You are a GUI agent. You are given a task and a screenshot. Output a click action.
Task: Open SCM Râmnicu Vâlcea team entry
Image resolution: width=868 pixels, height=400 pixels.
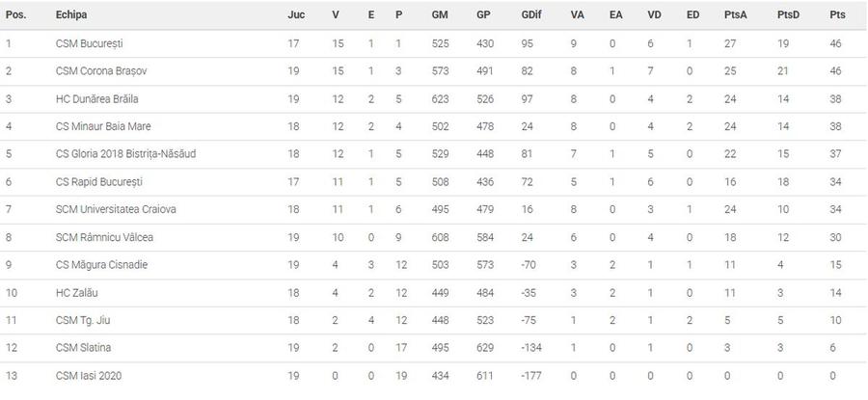pos(104,237)
